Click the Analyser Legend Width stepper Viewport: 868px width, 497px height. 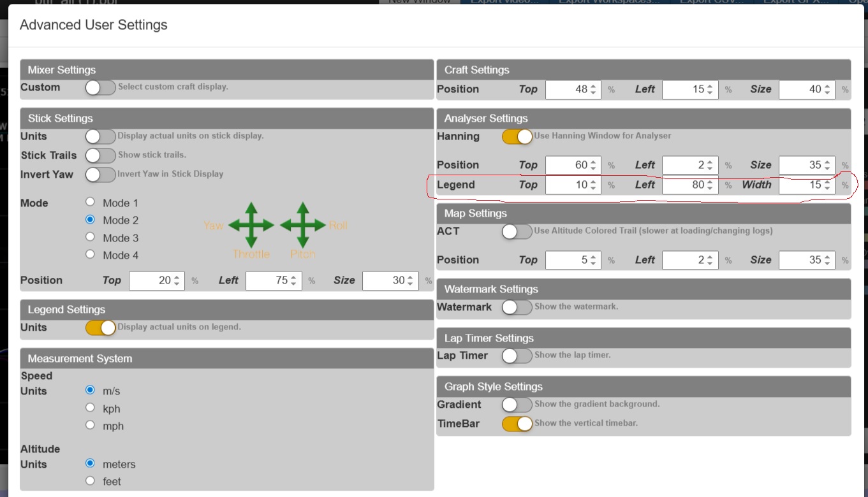(806, 185)
